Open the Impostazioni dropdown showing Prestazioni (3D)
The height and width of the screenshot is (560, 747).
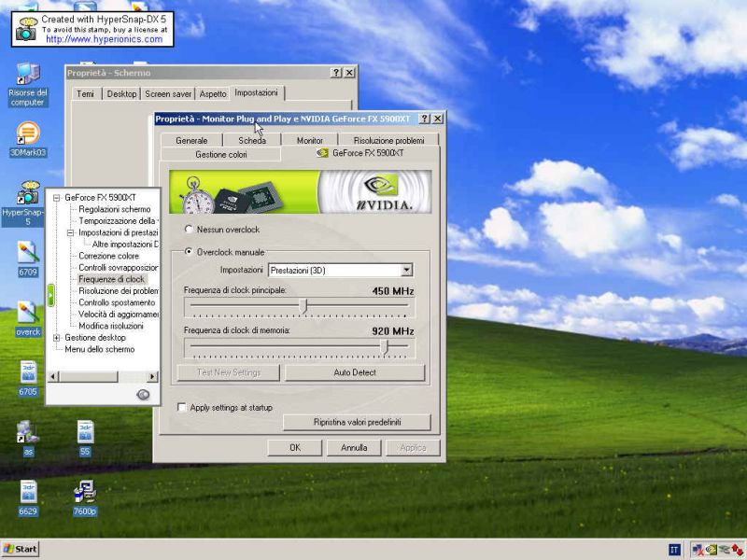coord(341,270)
